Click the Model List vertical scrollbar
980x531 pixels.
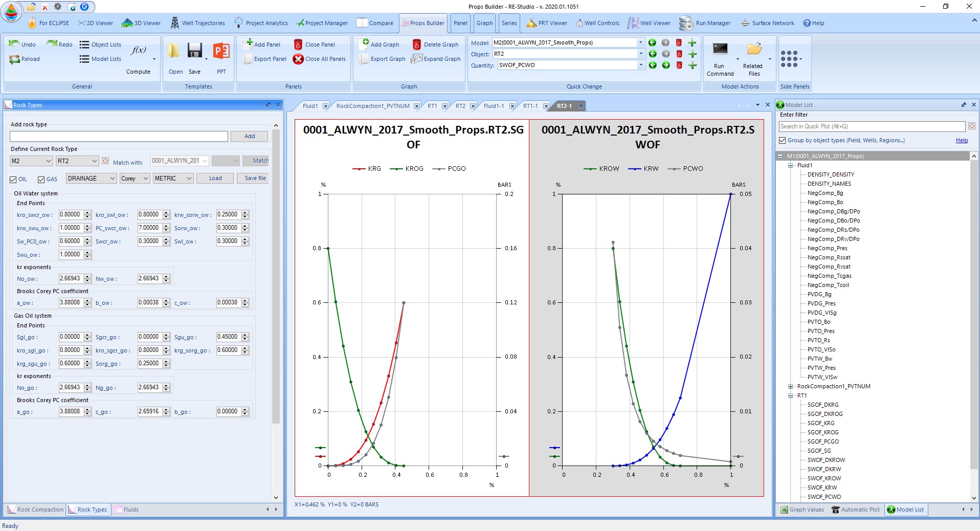pyautogui.click(x=973, y=314)
